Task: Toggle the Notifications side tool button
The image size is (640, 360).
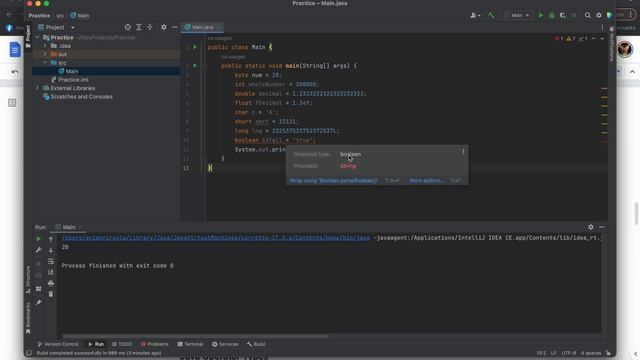Action: 611,44
